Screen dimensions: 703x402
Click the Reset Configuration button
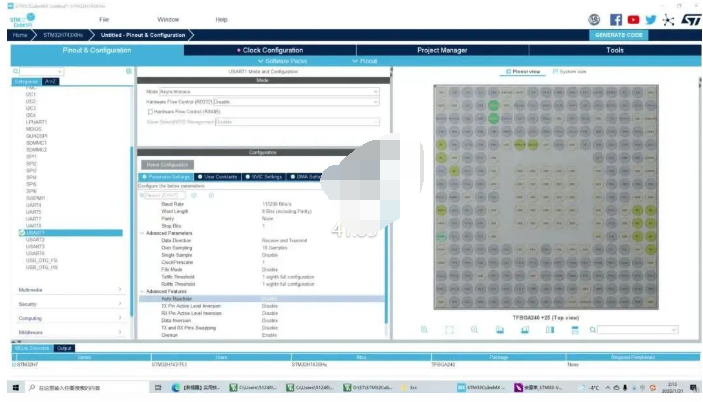[167, 165]
